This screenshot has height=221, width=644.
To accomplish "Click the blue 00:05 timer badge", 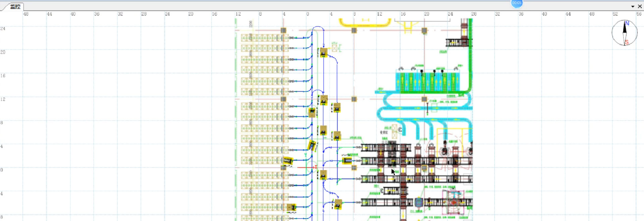I will [x=517, y=3].
